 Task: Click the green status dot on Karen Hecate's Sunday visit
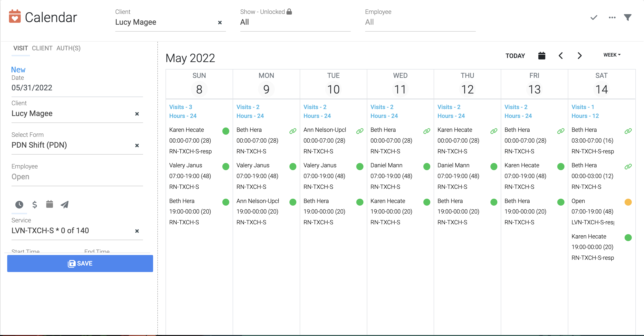(226, 131)
